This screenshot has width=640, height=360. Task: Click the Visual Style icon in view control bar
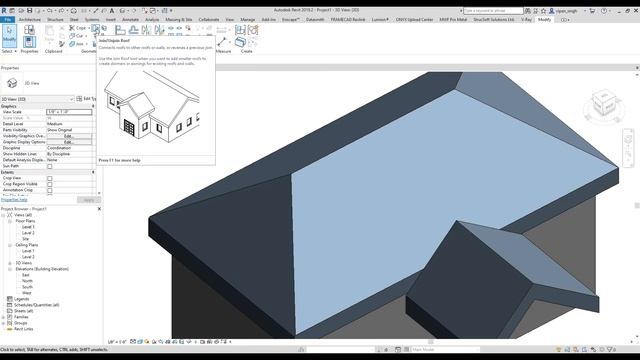tap(140, 342)
